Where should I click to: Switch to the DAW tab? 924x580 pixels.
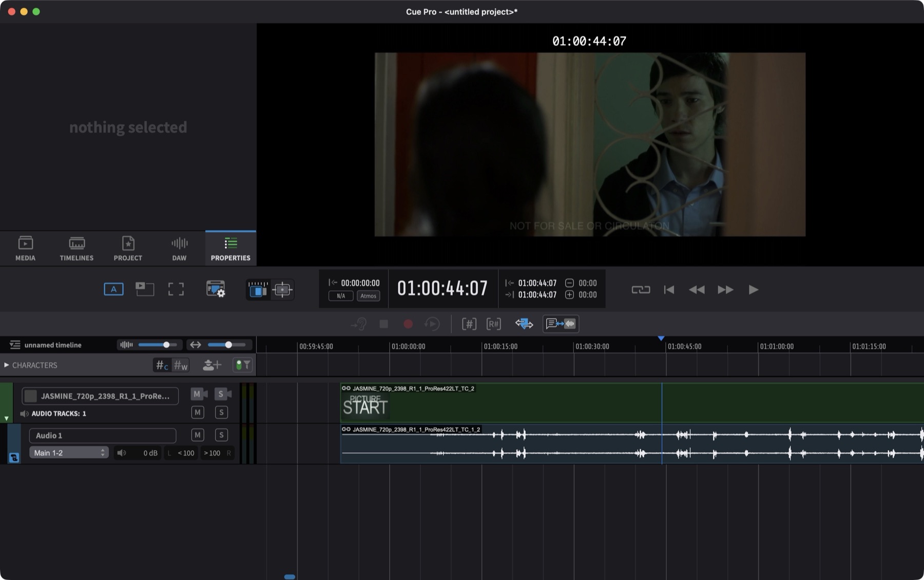point(179,248)
